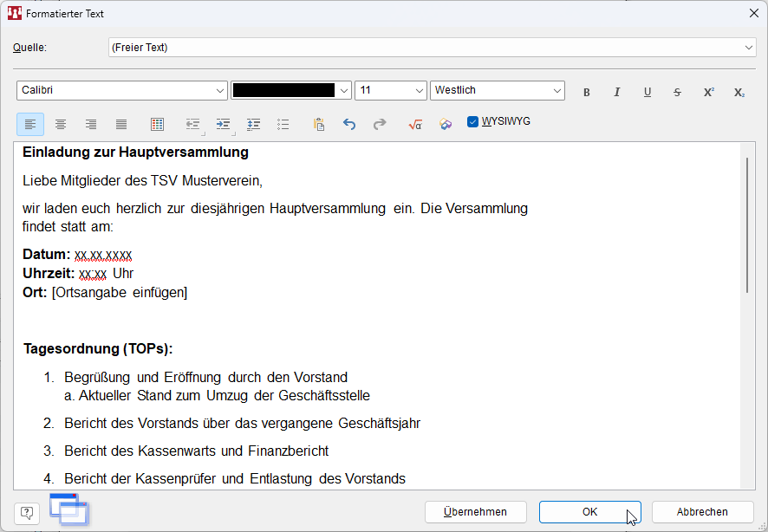Disable the WYSIWYG checkbox
Screen dimensions: 768x532
pyautogui.click(x=472, y=122)
